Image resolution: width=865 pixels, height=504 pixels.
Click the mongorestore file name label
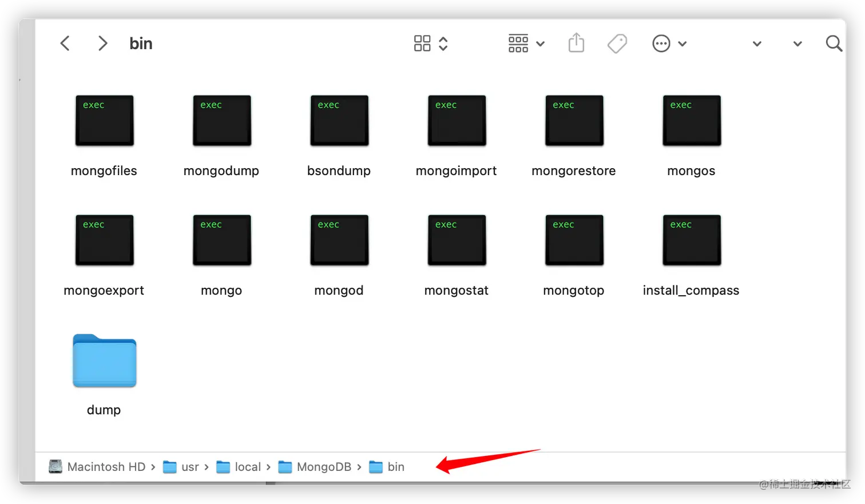pos(574,171)
